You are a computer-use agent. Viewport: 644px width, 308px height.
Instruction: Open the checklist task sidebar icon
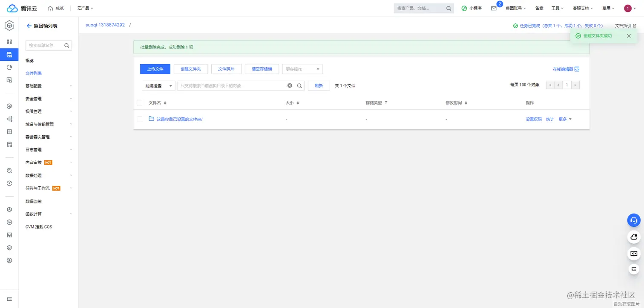tap(9, 132)
